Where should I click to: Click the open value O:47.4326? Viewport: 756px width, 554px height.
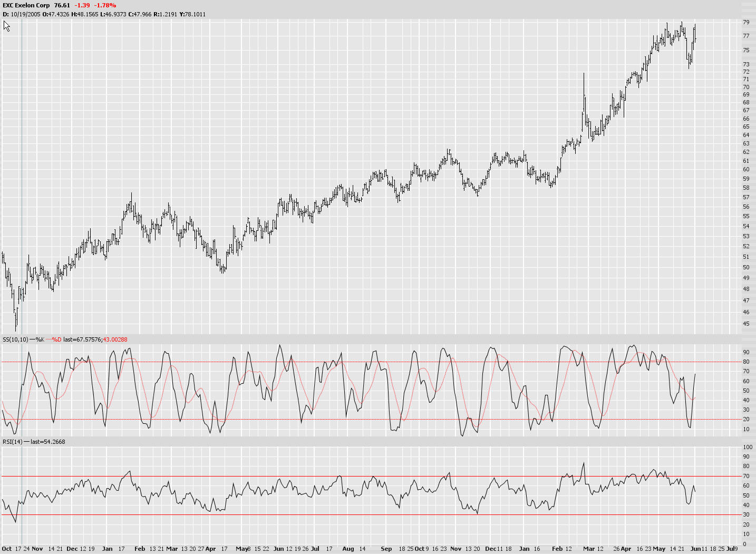pos(57,14)
